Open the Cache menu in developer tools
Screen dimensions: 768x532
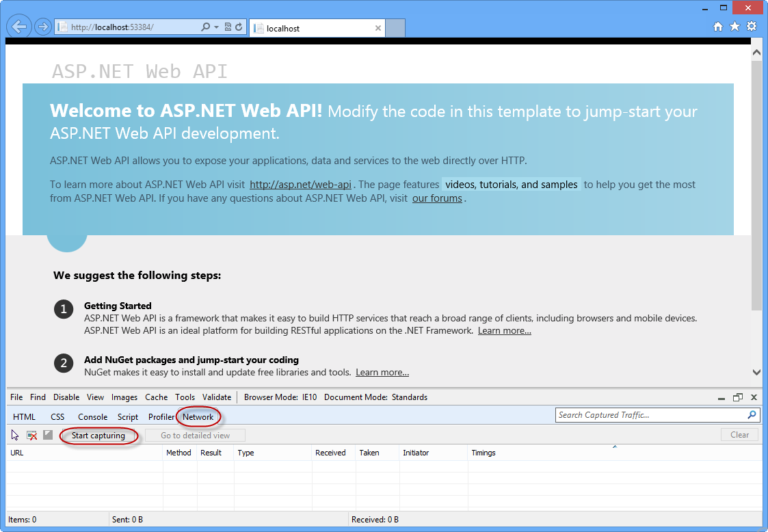coord(156,397)
